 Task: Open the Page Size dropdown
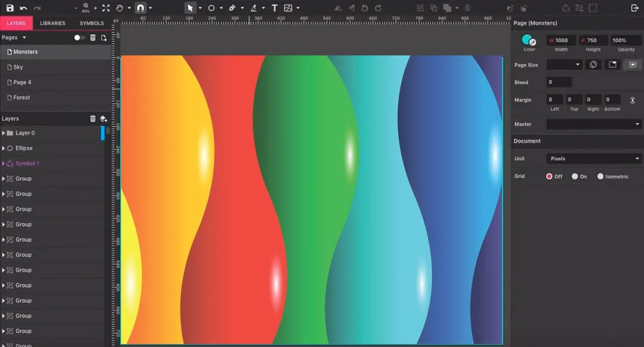coord(564,65)
